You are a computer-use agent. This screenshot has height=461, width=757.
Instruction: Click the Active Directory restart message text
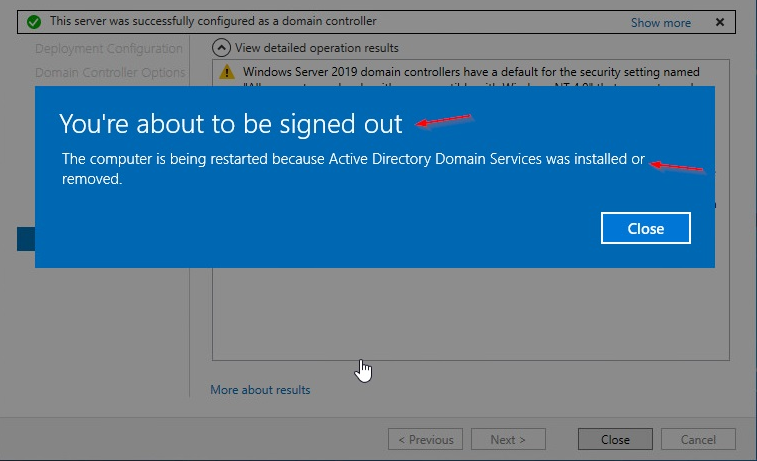click(x=353, y=168)
